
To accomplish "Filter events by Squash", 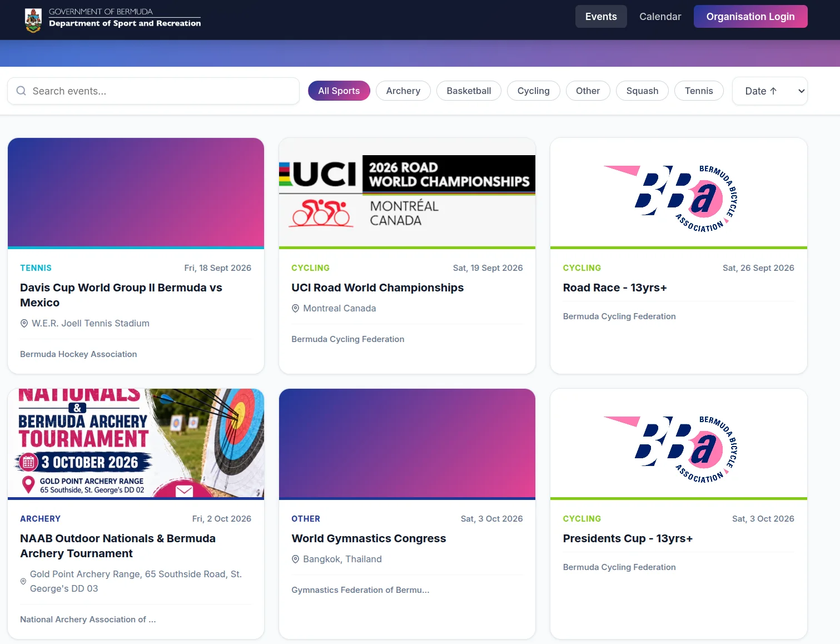I will (642, 91).
